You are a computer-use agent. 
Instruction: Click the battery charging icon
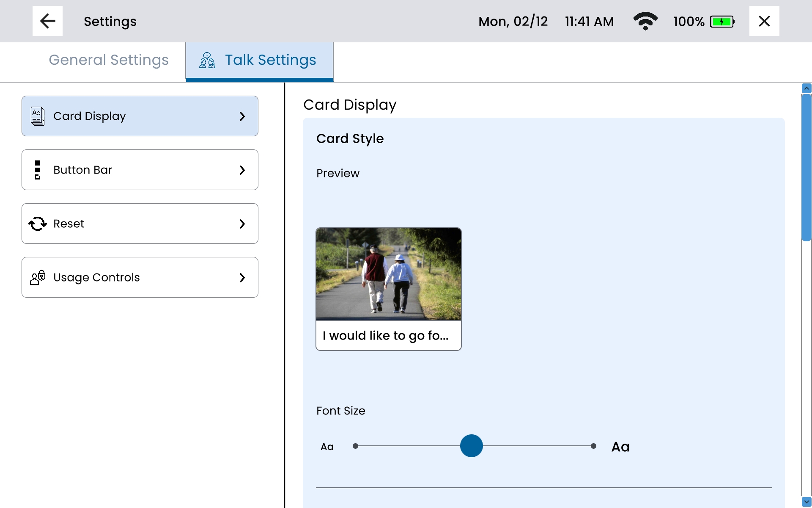tap(722, 22)
